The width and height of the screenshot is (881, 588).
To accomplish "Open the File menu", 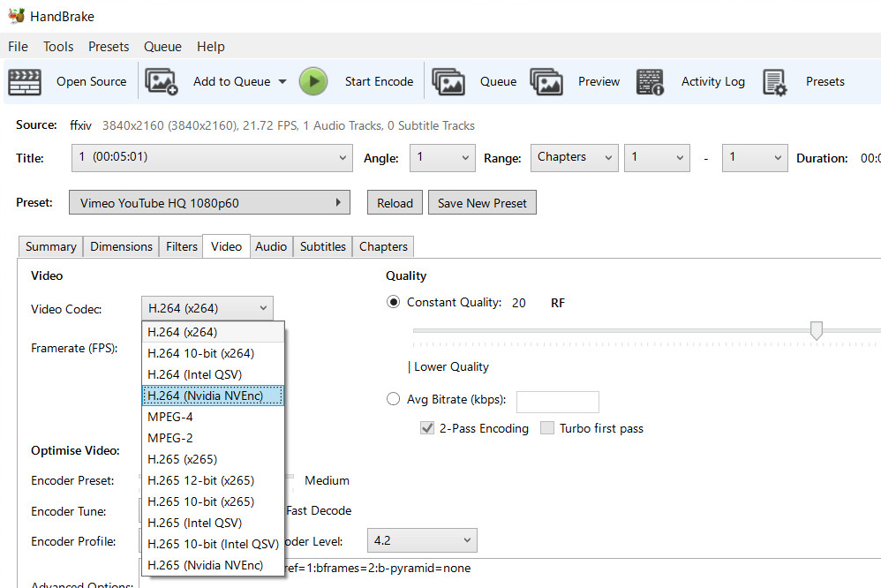I will [x=18, y=47].
